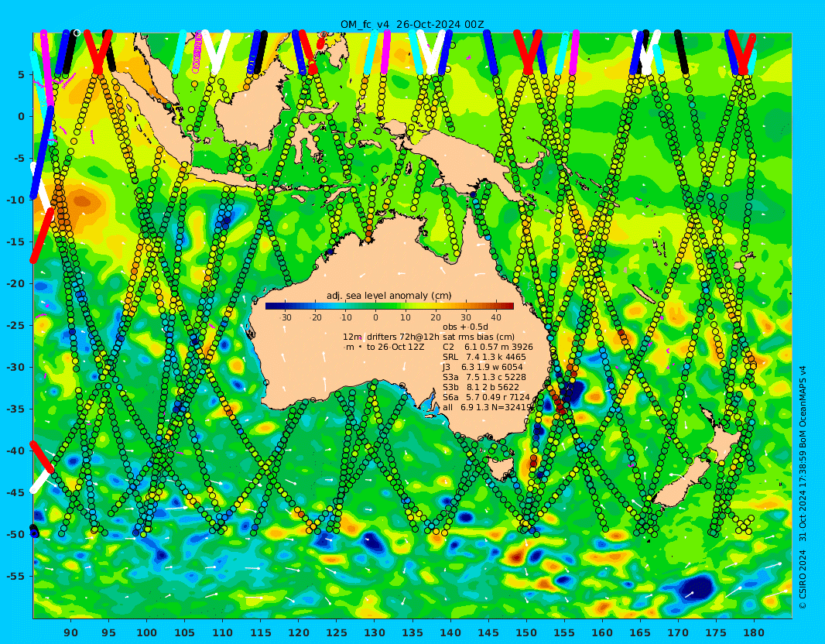Click the 'all 6.9 1.3 N=32419' row
Screen dimensions: 825x644
tap(488, 407)
